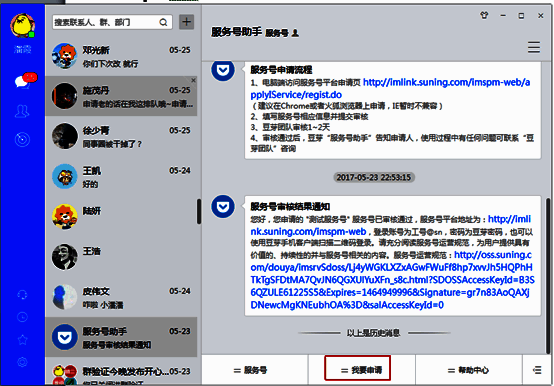Open conversation with 王浩

121,257
